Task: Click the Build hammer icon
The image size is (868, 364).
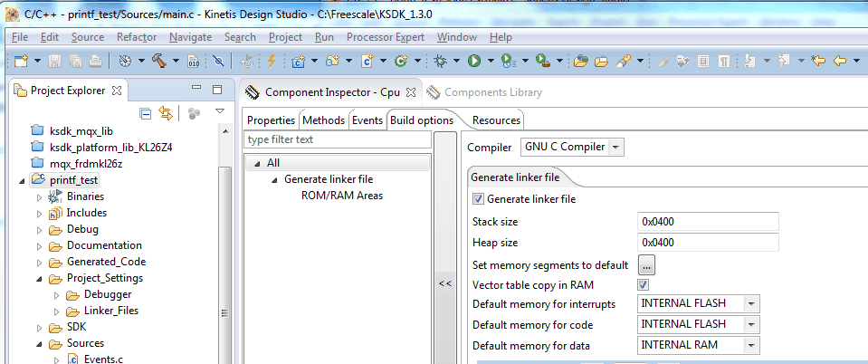Action: [x=160, y=61]
